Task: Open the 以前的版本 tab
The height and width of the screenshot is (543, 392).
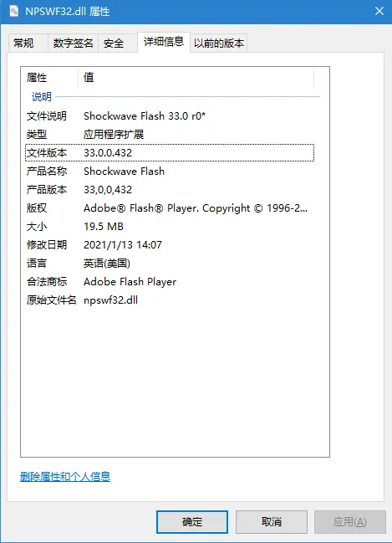Action: 219,43
